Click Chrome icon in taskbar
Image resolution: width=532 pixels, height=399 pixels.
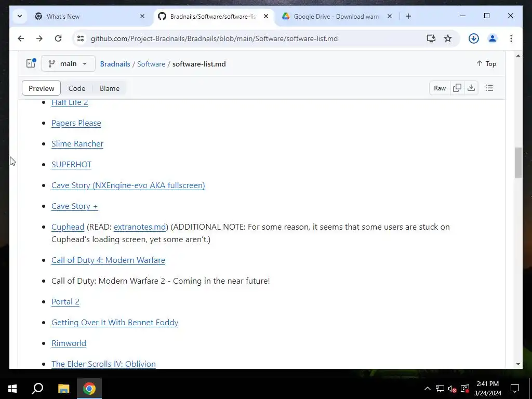(89, 389)
